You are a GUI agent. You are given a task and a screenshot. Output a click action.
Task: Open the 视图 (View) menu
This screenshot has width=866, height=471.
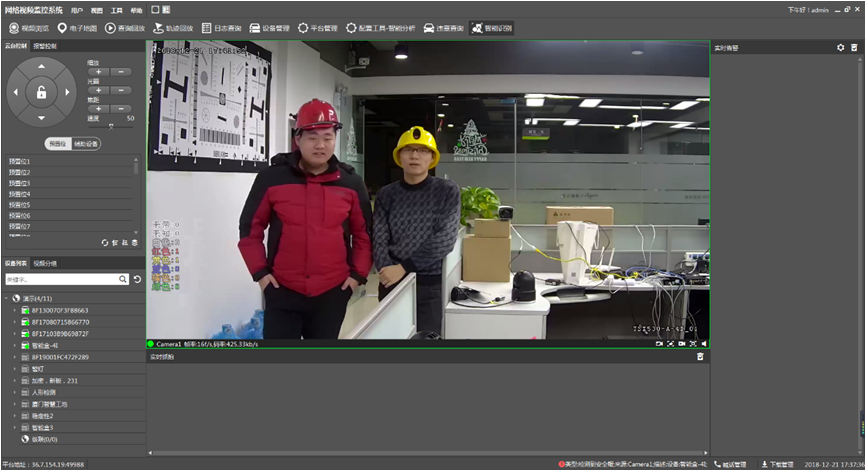point(97,10)
